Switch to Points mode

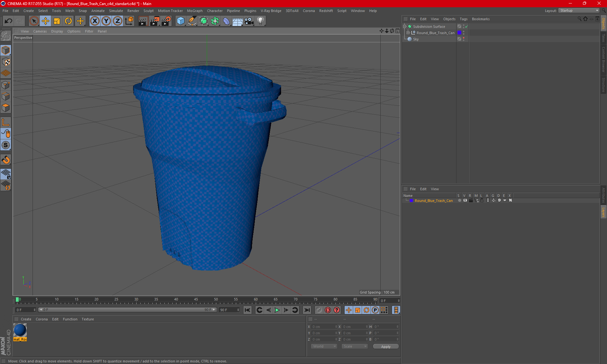click(6, 85)
